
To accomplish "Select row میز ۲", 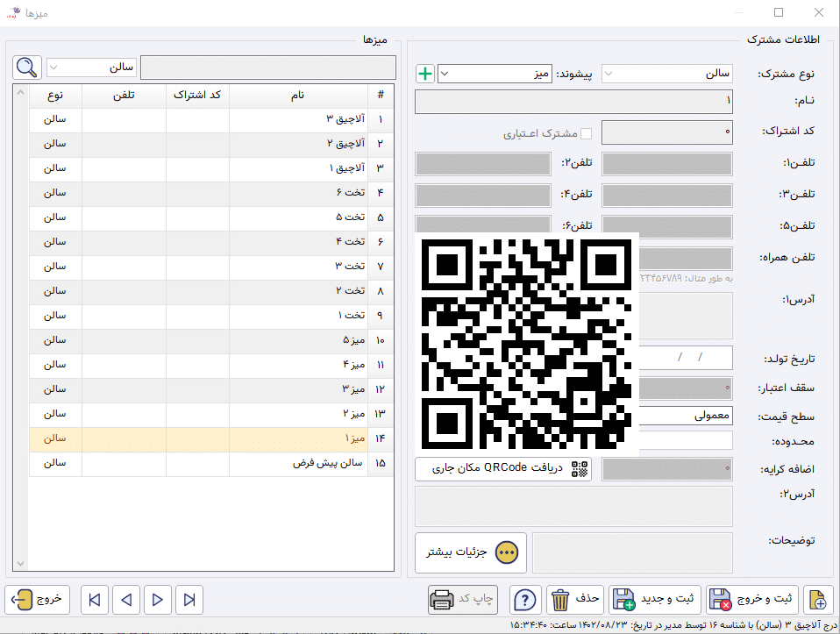I will (x=211, y=414).
